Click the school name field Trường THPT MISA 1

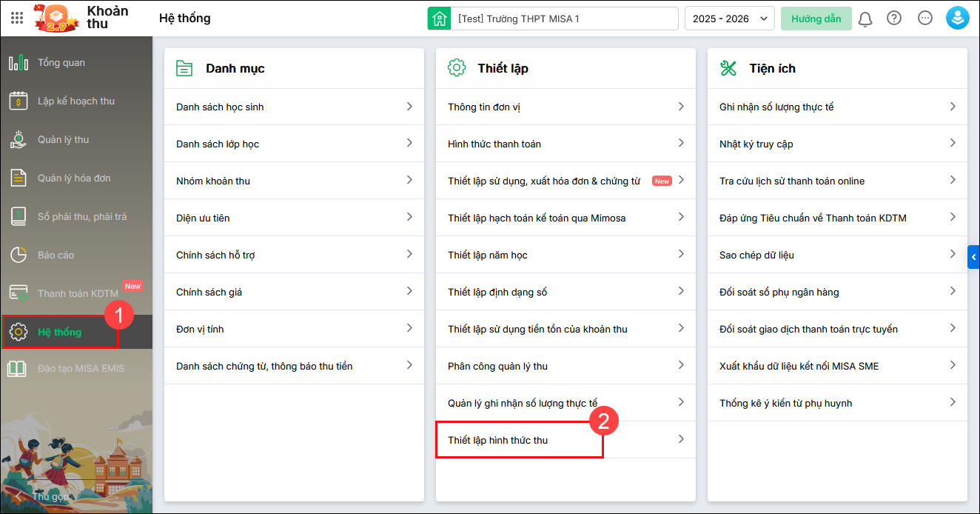click(x=563, y=19)
